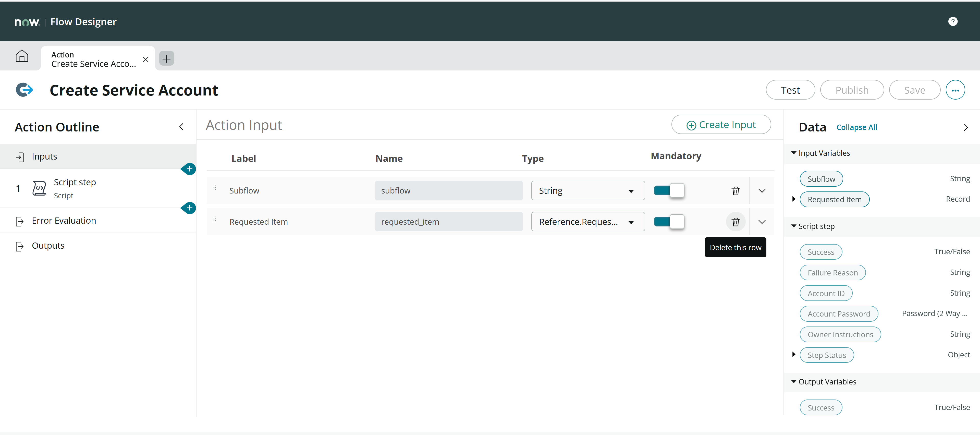Switch to the Create Service Account tab

click(x=93, y=59)
